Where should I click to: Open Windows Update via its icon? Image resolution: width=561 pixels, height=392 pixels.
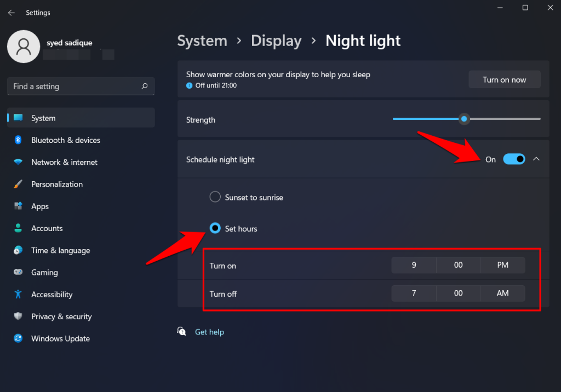coord(17,338)
